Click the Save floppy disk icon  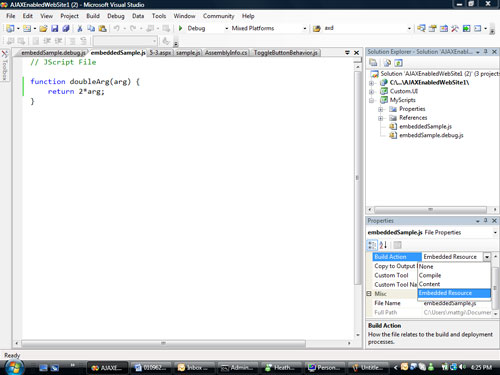(55, 28)
